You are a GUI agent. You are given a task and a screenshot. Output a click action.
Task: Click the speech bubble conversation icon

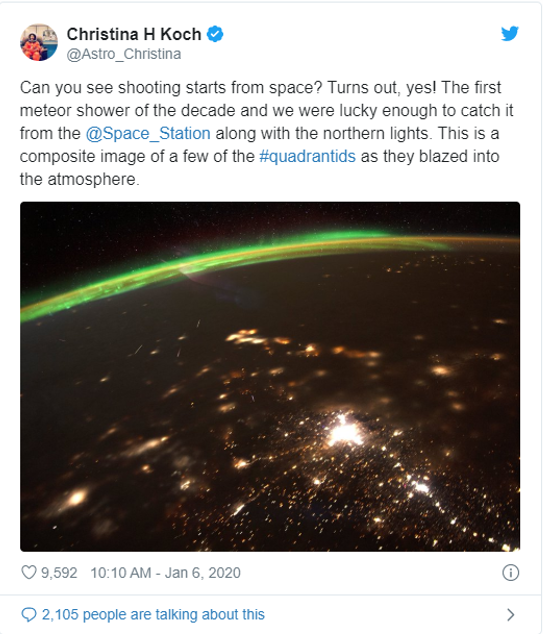coord(29,615)
